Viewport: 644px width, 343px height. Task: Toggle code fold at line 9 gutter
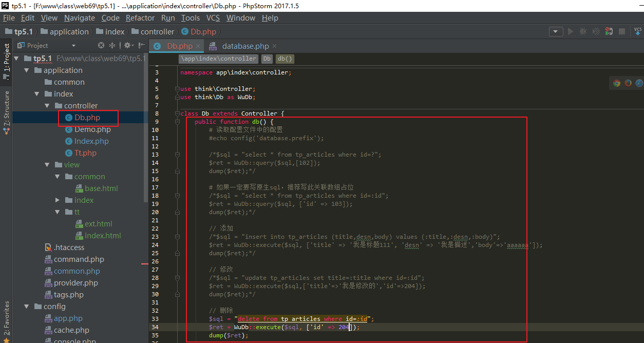tap(177, 122)
